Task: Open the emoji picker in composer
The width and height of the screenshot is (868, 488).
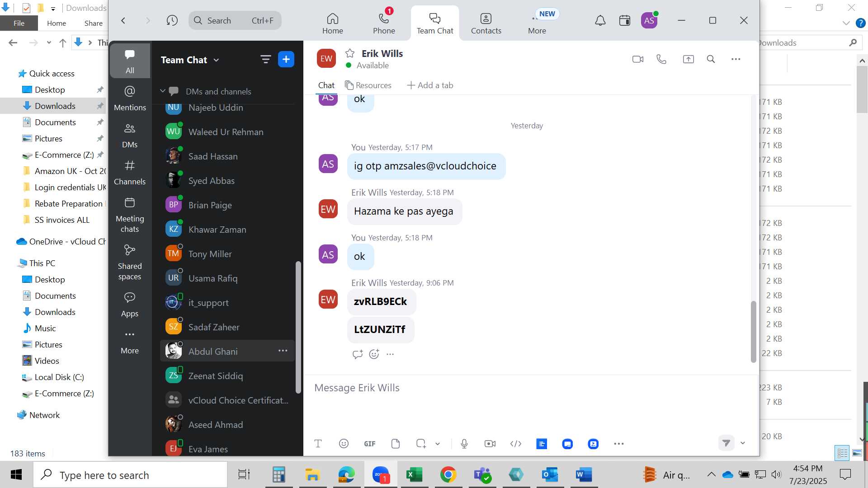Action: coord(344,444)
